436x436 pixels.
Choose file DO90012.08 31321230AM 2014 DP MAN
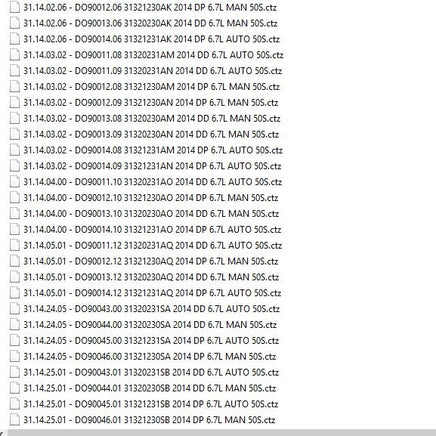(x=151, y=87)
